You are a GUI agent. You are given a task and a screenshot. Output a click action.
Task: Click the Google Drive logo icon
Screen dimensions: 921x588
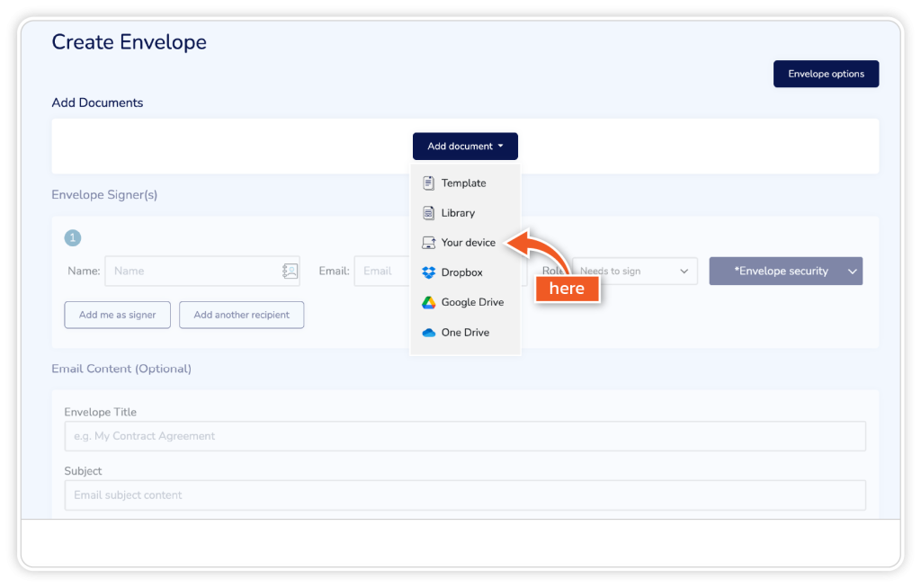pyautogui.click(x=429, y=303)
